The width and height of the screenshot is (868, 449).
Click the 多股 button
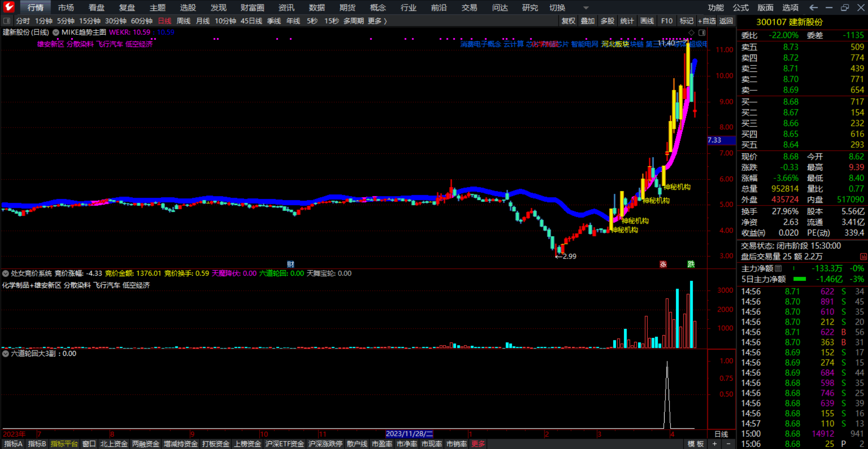click(x=608, y=21)
